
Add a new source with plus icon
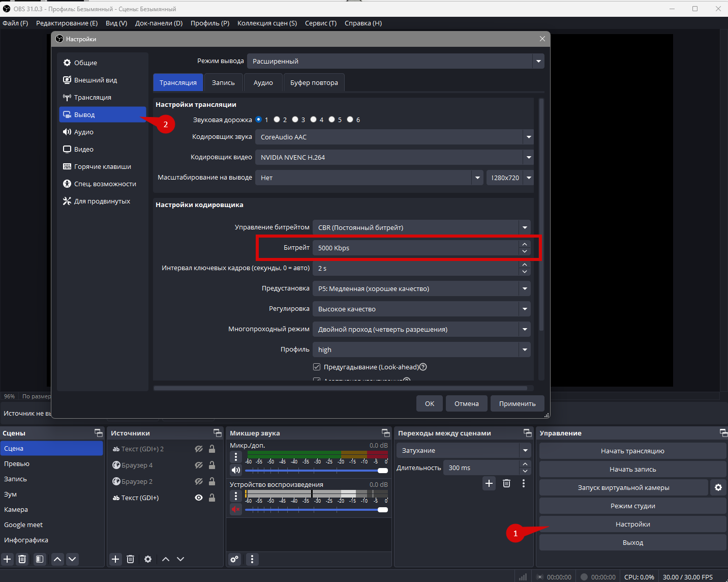pyautogui.click(x=115, y=559)
